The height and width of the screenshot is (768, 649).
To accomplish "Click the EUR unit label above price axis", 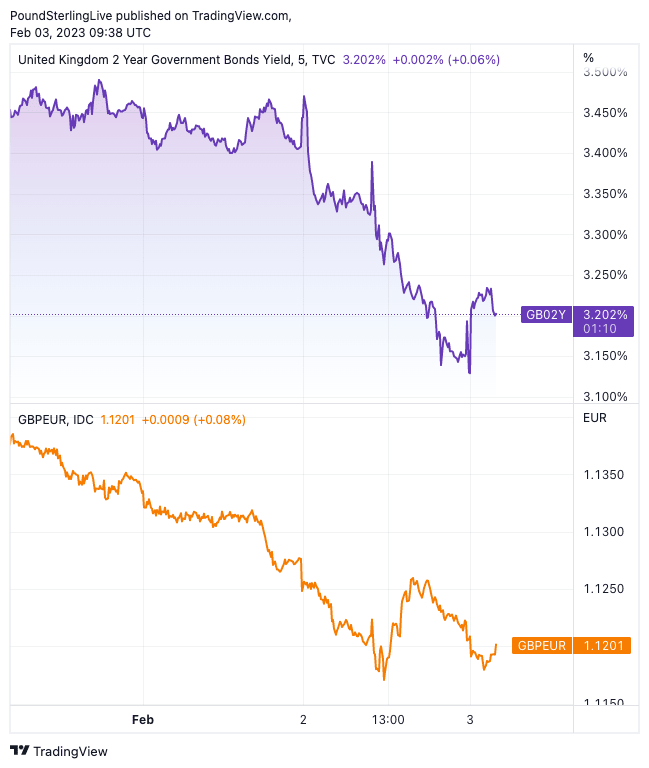I will pos(594,418).
